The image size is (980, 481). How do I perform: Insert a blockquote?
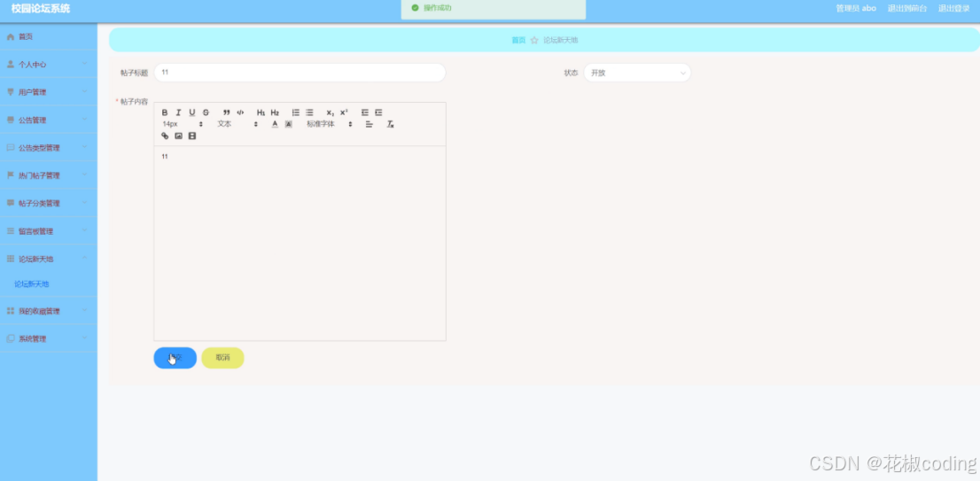point(226,112)
